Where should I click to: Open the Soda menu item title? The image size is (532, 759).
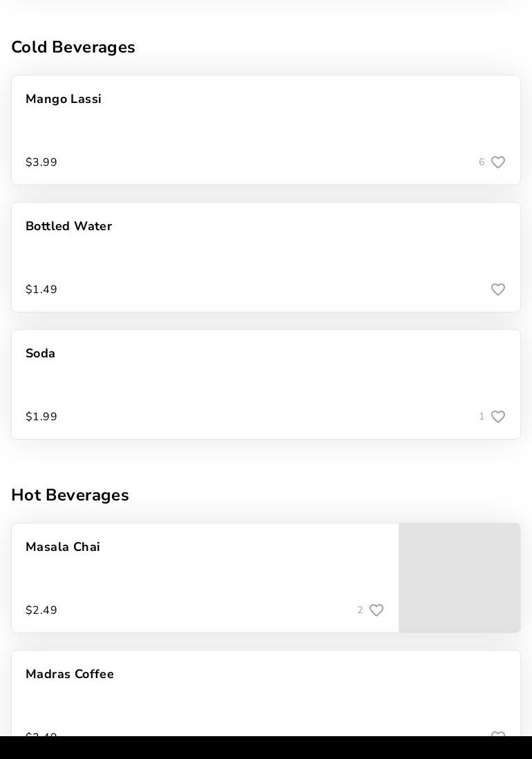point(40,353)
